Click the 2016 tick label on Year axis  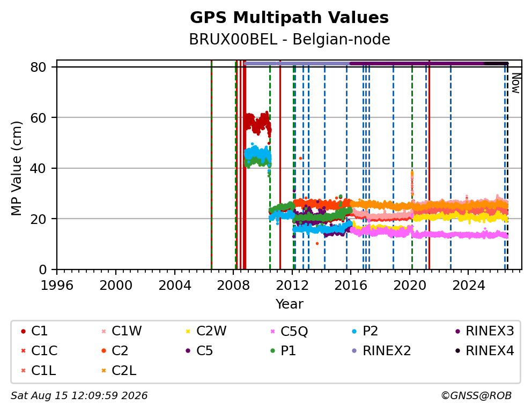point(351,286)
